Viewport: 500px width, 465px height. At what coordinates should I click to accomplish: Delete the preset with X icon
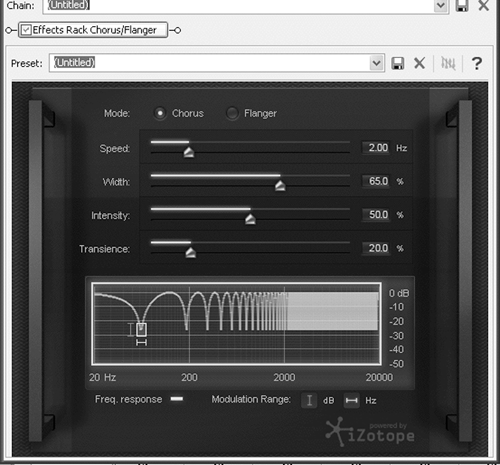click(419, 63)
